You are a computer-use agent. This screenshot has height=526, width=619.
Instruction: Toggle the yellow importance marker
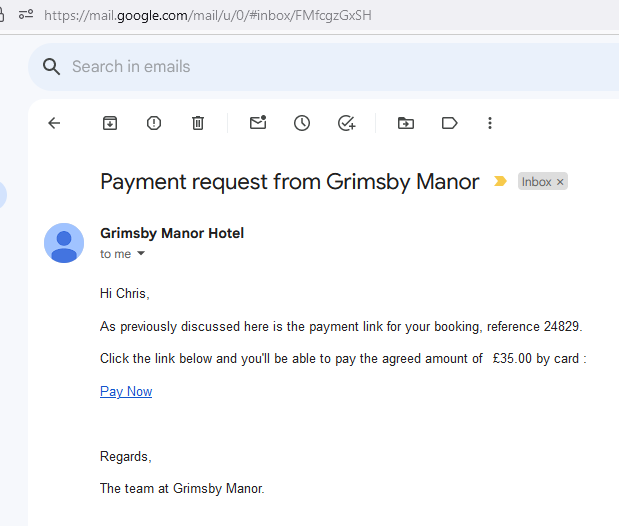click(500, 181)
